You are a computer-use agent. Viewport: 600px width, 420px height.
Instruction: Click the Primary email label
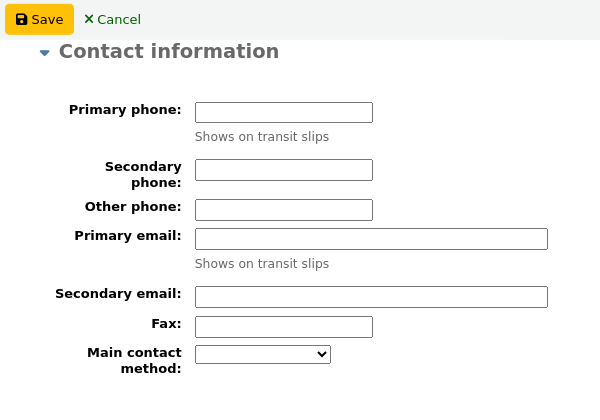click(x=128, y=235)
